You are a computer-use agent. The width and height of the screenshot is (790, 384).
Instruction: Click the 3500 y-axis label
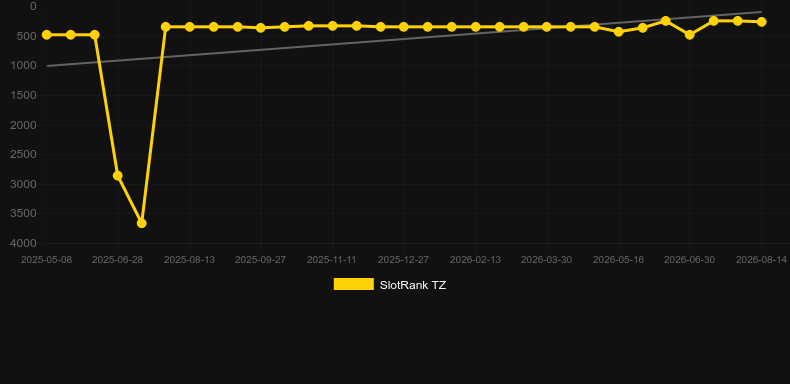[x=24, y=214]
